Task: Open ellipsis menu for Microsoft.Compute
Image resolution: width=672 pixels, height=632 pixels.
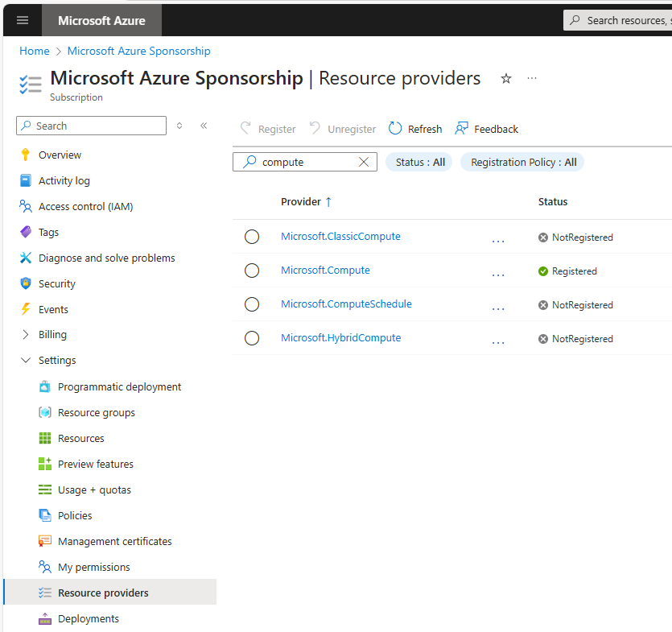Action: click(498, 274)
